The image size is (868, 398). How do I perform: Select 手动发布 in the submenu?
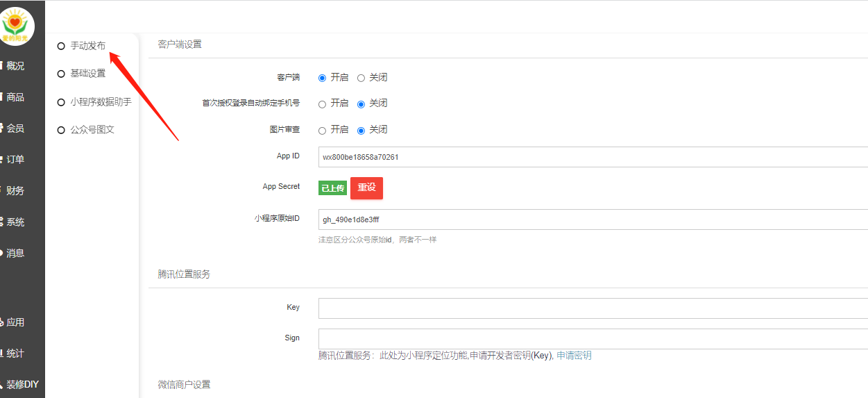click(x=87, y=46)
